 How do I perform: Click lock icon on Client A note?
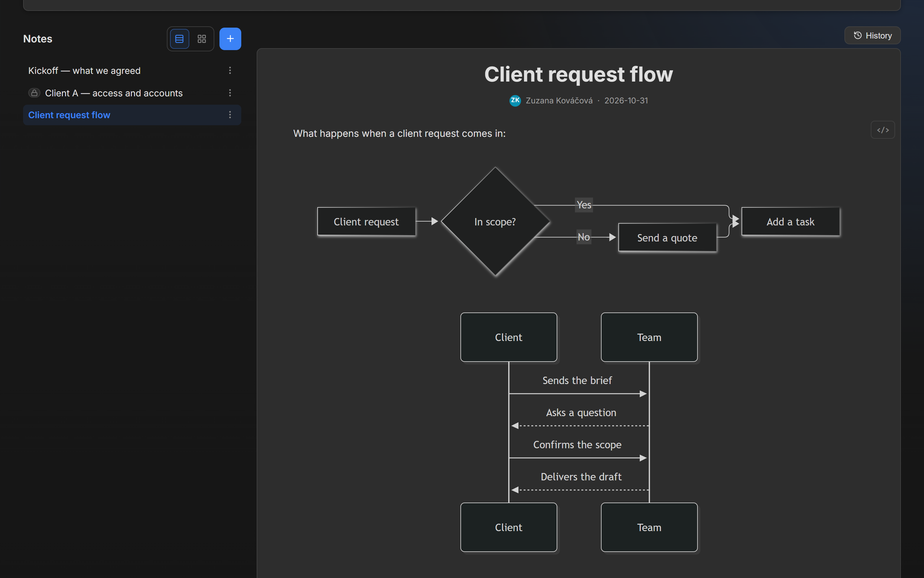[x=34, y=93]
